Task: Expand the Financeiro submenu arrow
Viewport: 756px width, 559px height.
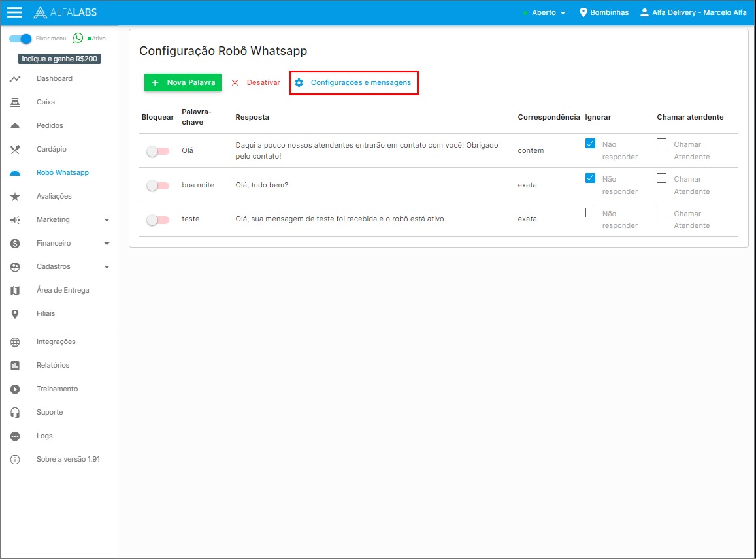Action: point(107,244)
